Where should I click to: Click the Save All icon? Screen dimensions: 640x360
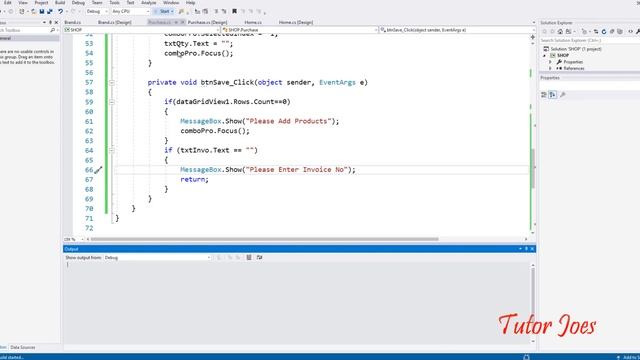[49, 11]
